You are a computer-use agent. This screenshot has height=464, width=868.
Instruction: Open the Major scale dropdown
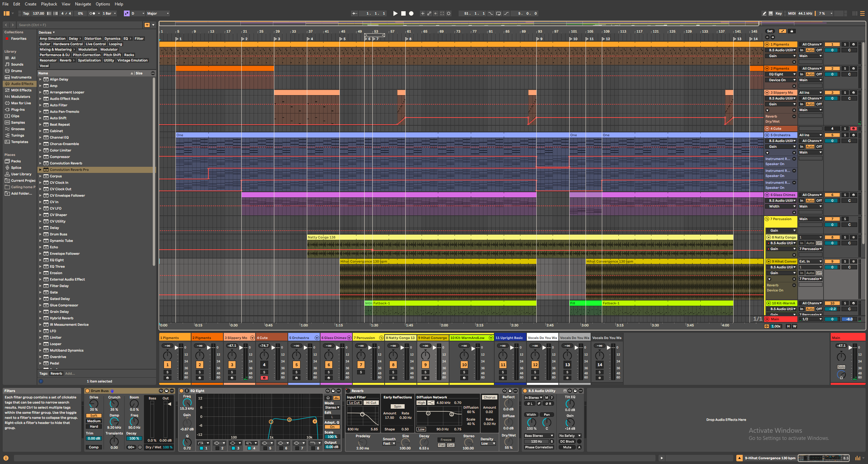point(158,14)
